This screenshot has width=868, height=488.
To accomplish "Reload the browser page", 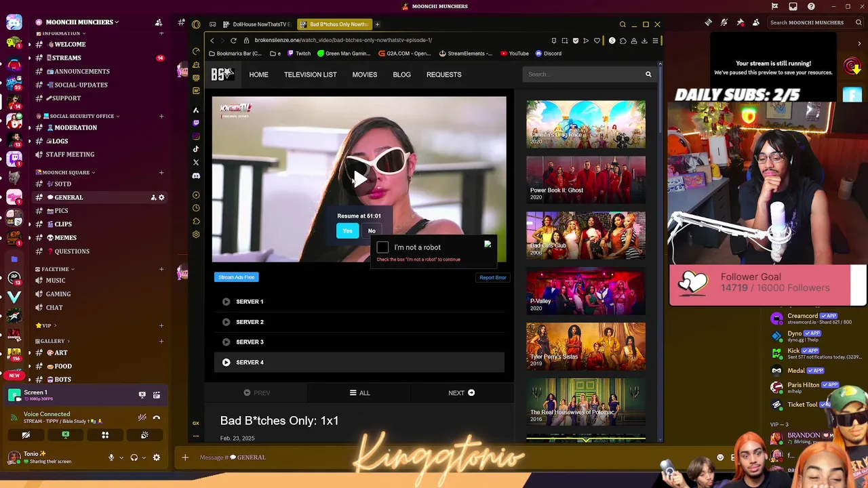I will (x=233, y=40).
